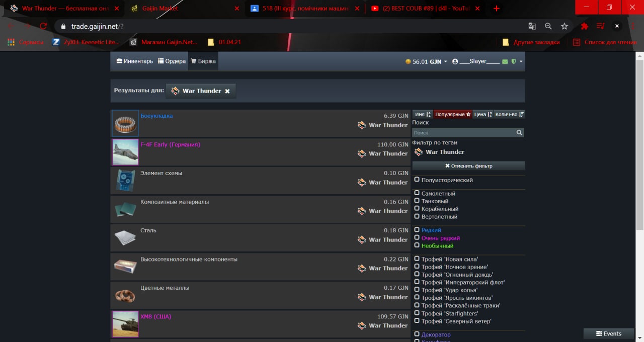Toggle the Полуисторический checkbox
The width and height of the screenshot is (644, 342).
point(417,180)
